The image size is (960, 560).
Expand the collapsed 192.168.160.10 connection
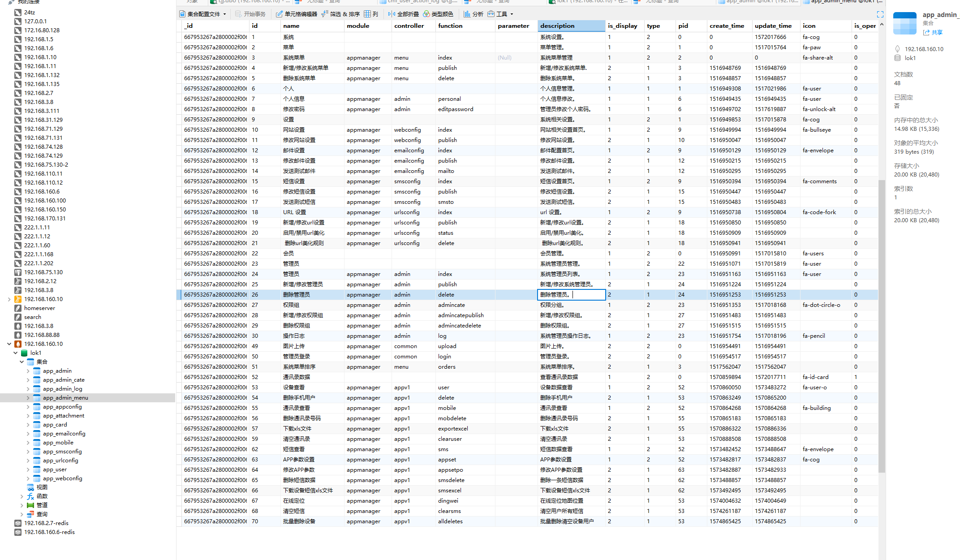pyautogui.click(x=9, y=299)
